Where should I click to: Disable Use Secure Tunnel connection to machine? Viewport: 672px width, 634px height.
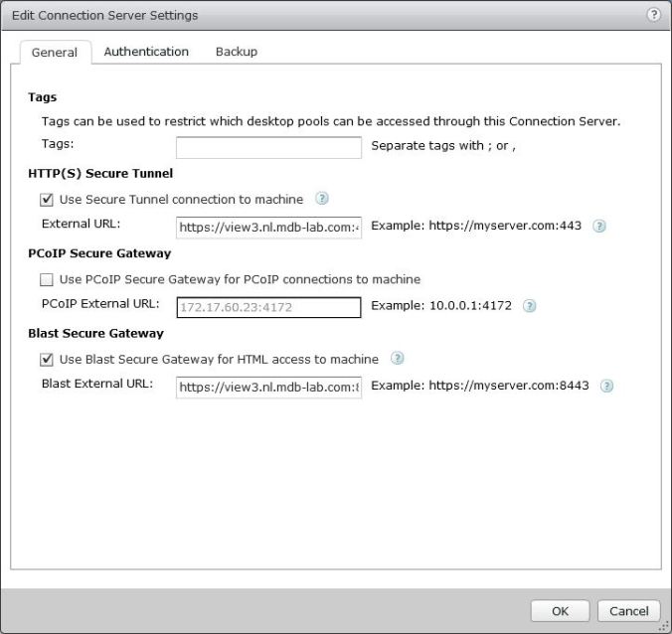pos(47,200)
